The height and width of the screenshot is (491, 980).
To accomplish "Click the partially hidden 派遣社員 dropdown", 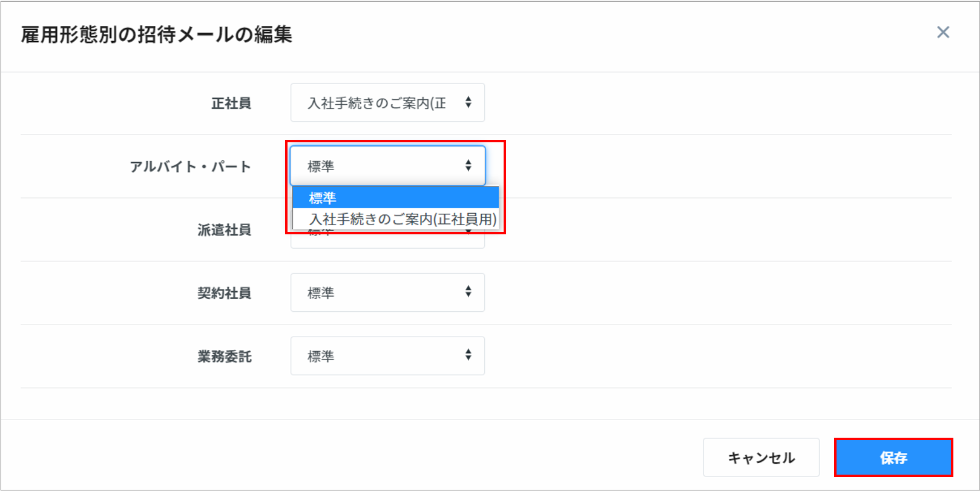I will tap(387, 240).
